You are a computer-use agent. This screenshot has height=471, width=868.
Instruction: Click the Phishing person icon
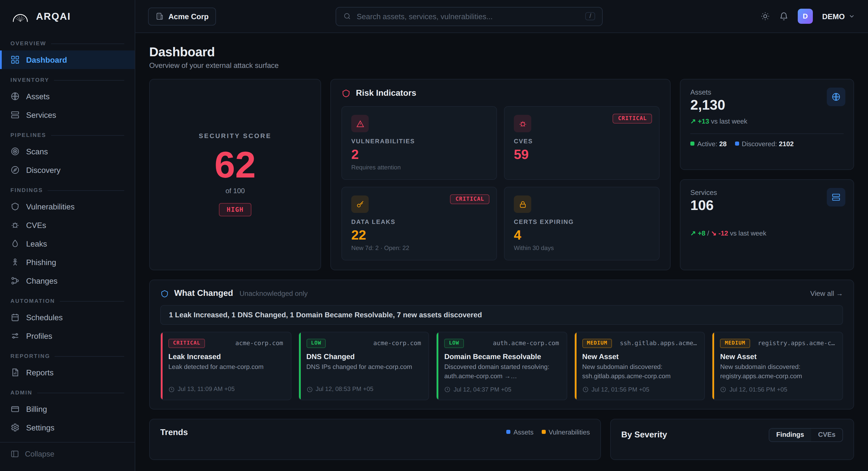coord(15,262)
